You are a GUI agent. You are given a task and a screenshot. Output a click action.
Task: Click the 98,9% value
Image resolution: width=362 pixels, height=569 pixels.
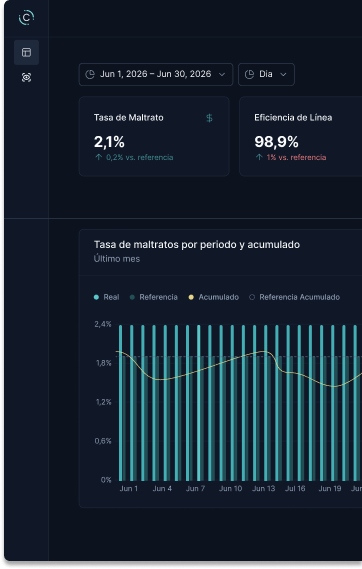click(276, 142)
